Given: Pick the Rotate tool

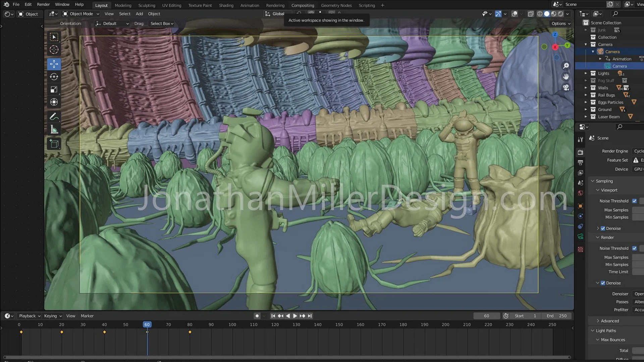Looking at the screenshot, I should point(54,77).
